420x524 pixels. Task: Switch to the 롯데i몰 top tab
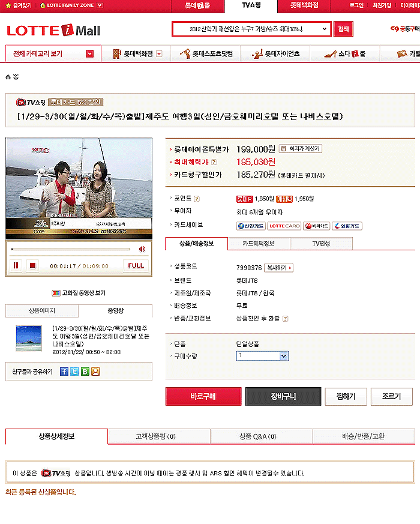click(198, 5)
